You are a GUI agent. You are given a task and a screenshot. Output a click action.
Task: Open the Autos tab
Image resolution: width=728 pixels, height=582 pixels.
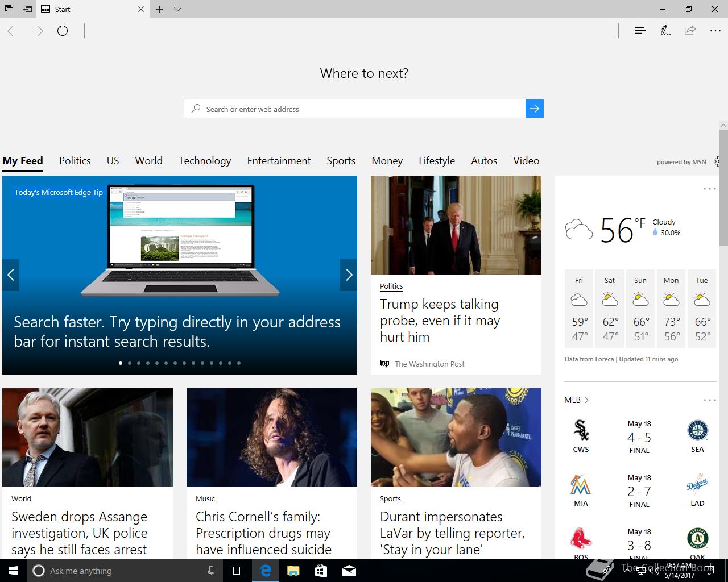click(484, 161)
